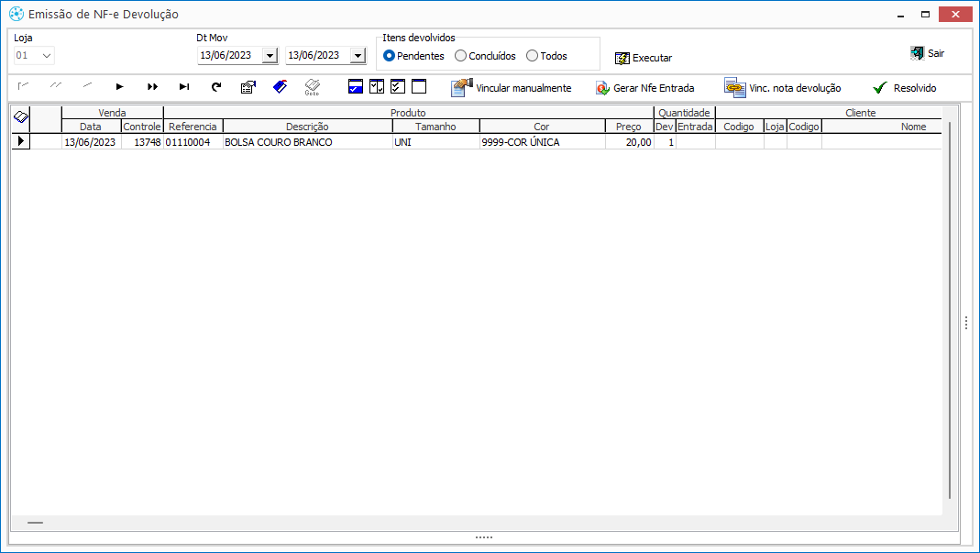Click the Descrição column header
Viewport: 980px width, 553px height.
point(307,127)
